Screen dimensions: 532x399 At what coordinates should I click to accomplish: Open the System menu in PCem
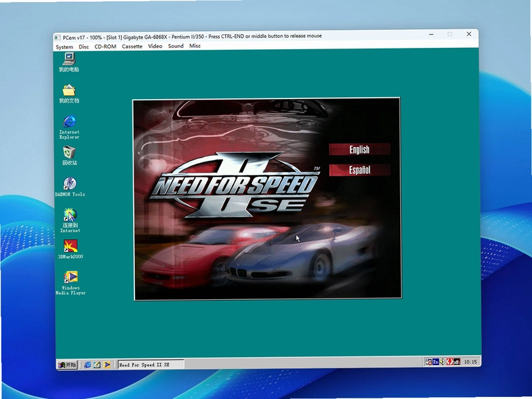pos(64,47)
